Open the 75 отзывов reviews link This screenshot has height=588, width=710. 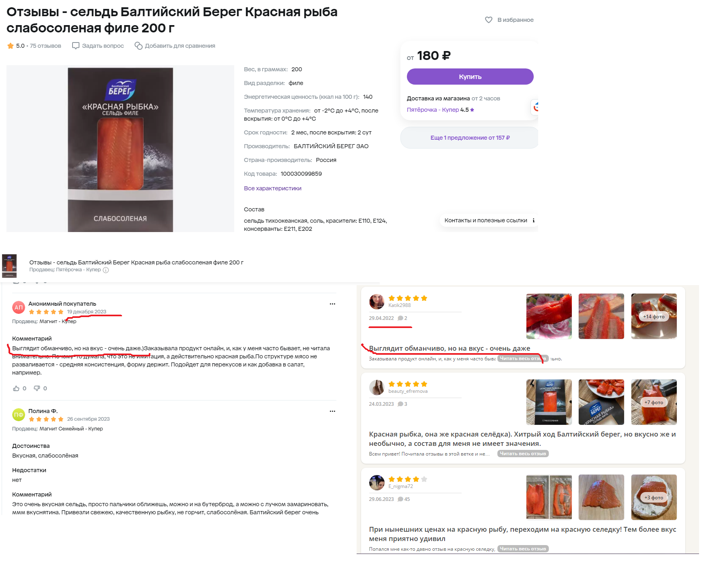tap(45, 46)
